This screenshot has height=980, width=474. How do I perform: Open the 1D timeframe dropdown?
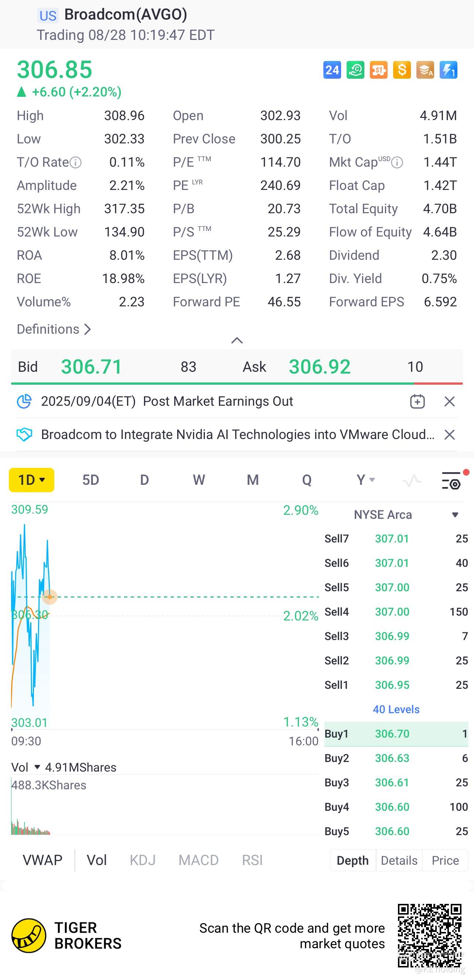pos(31,480)
